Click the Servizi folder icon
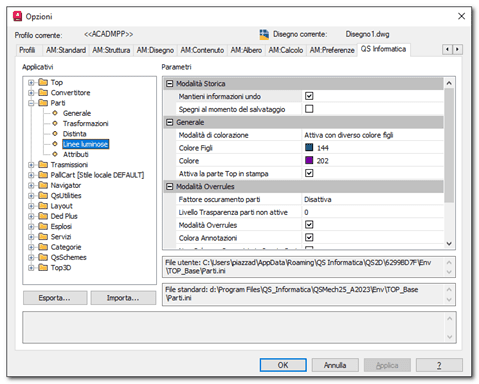This screenshot has width=479, height=384. point(43,237)
